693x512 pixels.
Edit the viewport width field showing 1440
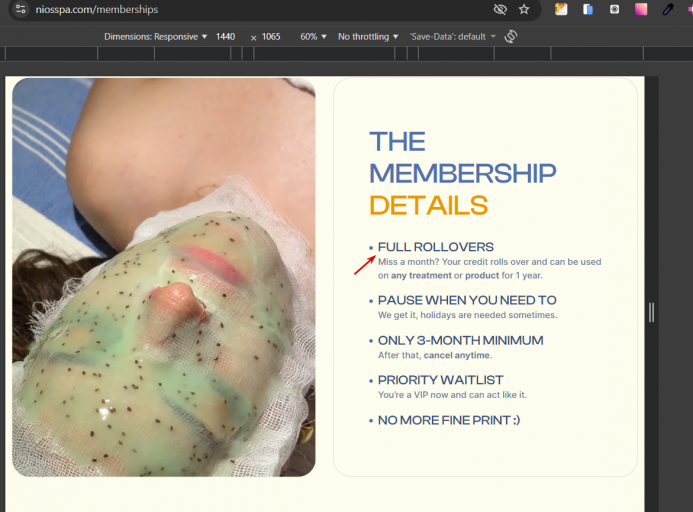(225, 37)
